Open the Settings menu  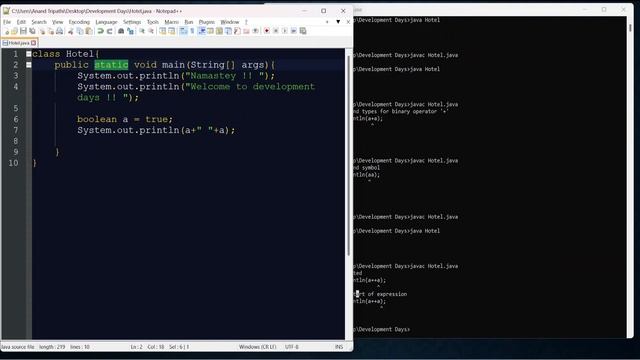pyautogui.click(x=132, y=22)
